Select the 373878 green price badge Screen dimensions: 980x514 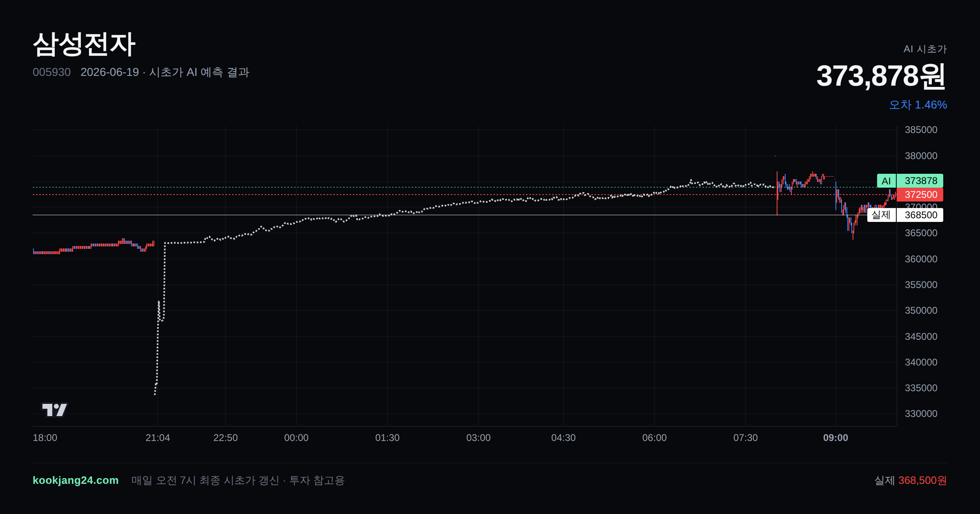pyautogui.click(x=920, y=181)
